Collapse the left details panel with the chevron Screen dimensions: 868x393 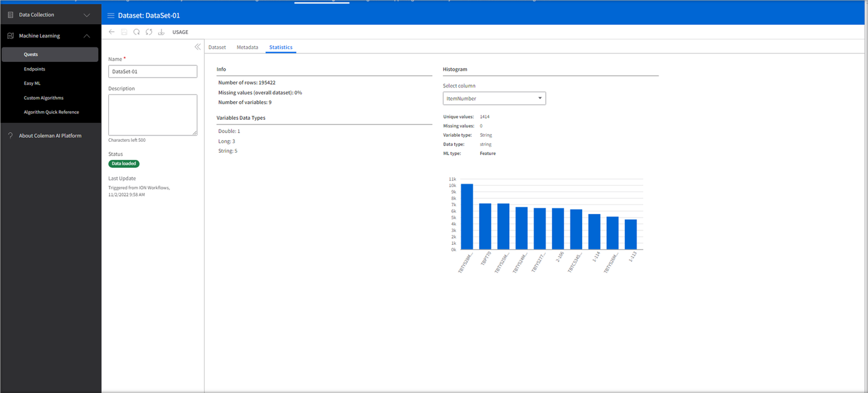(197, 46)
